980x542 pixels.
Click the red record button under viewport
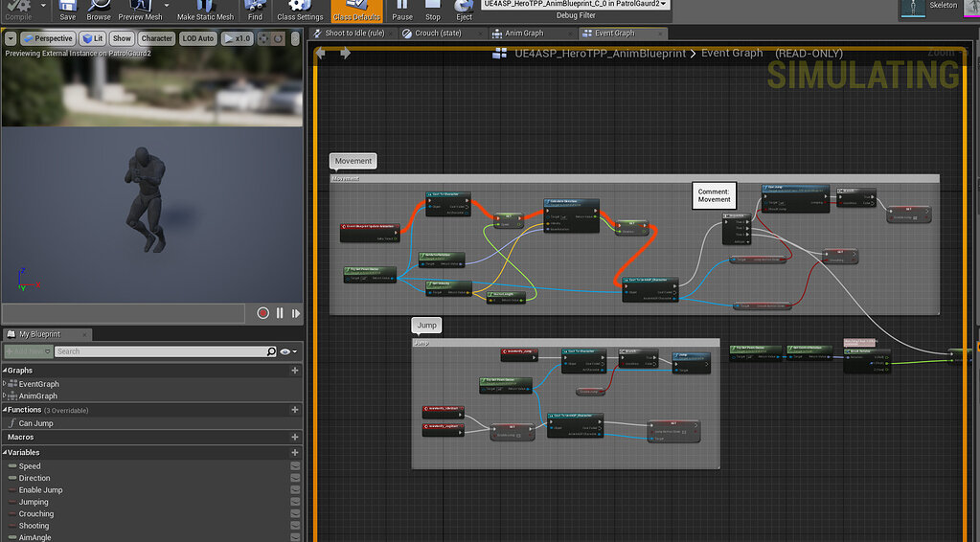tap(263, 313)
